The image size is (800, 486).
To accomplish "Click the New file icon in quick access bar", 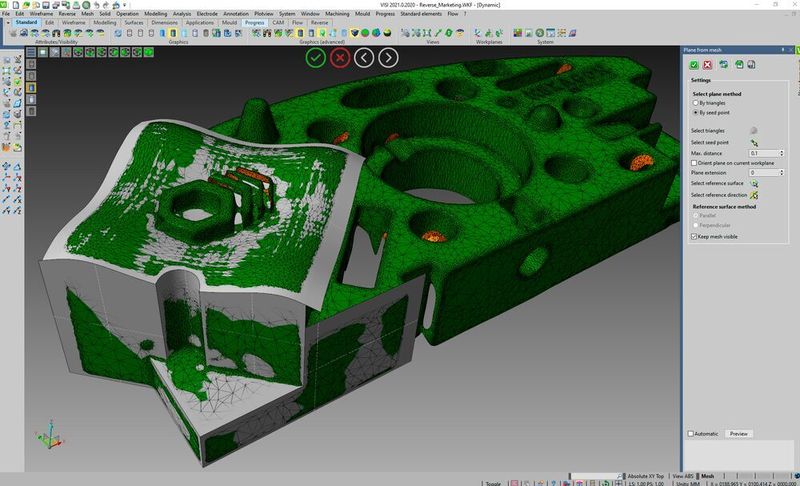I will click(16, 5).
